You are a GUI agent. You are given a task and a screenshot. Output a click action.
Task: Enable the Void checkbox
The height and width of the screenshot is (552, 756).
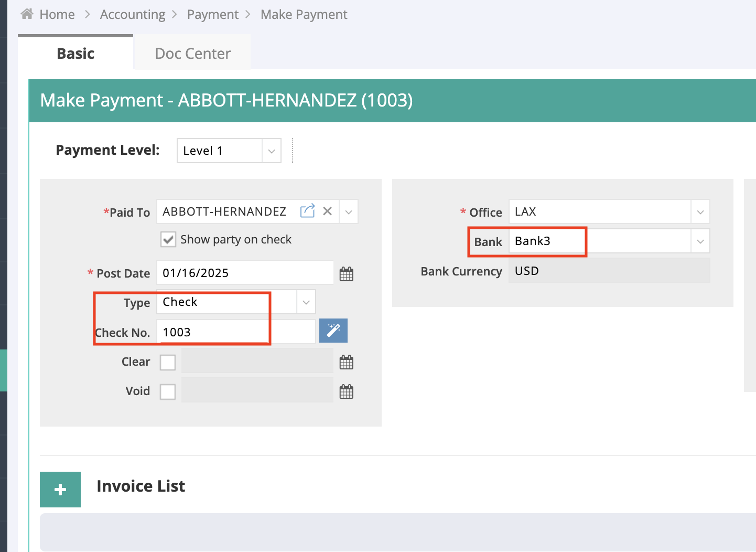[x=168, y=391]
